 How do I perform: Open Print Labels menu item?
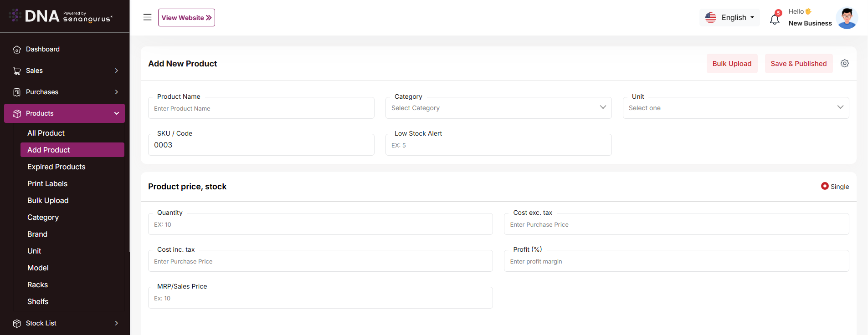47,183
